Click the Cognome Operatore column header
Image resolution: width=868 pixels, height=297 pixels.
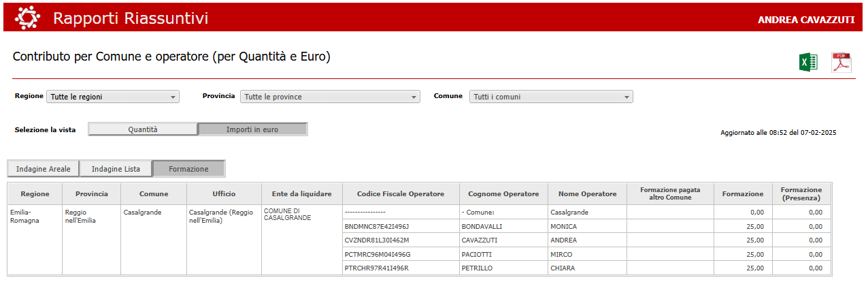coord(503,194)
